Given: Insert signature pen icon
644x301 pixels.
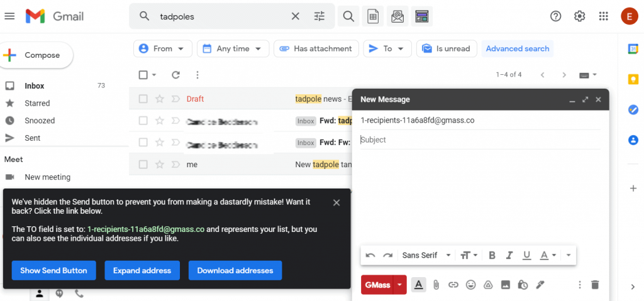Looking at the screenshot, I should tap(540, 285).
